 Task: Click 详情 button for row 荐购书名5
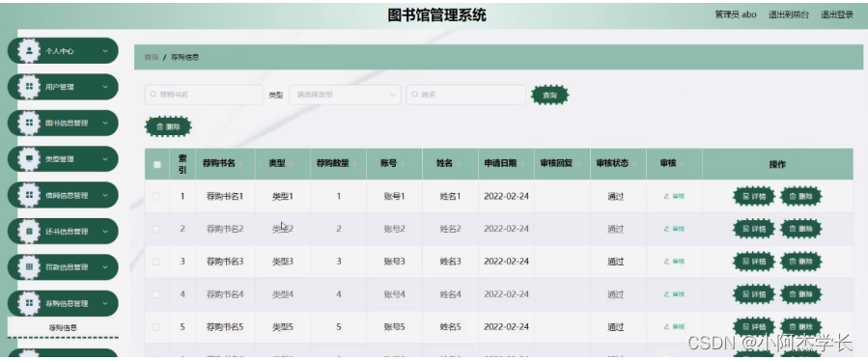[754, 326]
